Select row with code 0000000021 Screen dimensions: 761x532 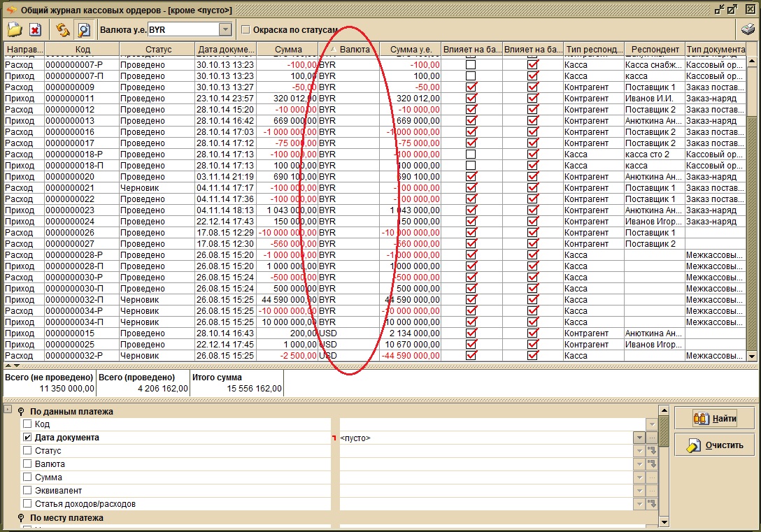click(374, 187)
